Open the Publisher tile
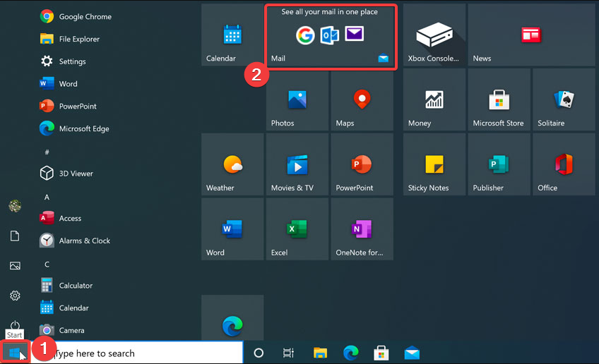 click(x=499, y=164)
